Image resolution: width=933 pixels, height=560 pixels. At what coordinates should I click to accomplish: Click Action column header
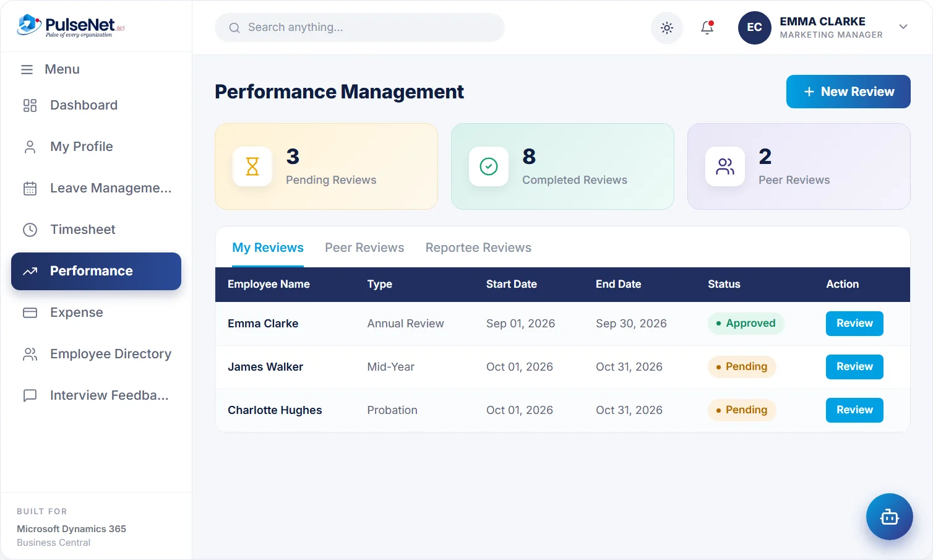click(x=842, y=284)
